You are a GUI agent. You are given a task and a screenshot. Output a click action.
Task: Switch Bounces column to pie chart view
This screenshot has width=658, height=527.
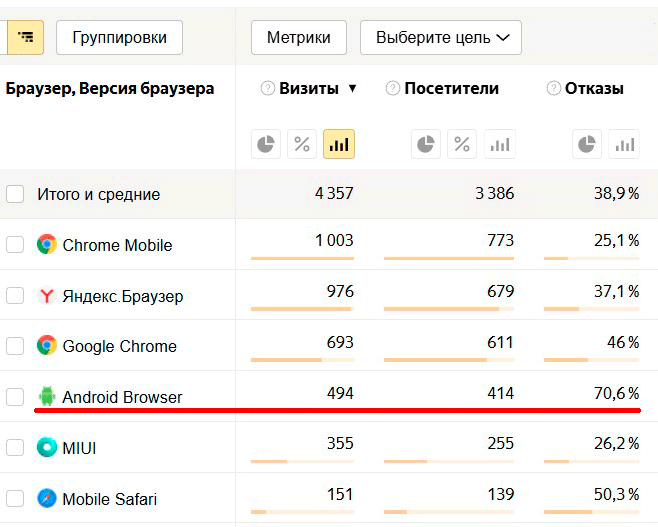click(587, 145)
